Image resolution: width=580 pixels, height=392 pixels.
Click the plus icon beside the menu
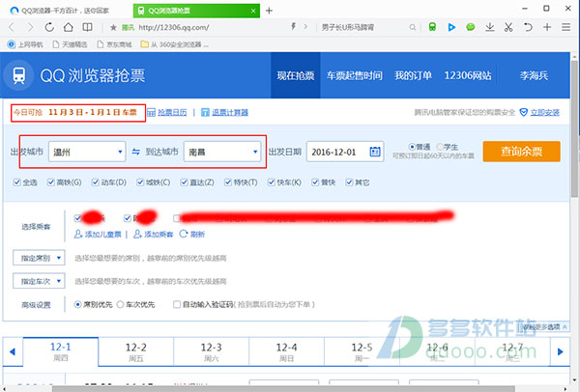[x=547, y=27]
